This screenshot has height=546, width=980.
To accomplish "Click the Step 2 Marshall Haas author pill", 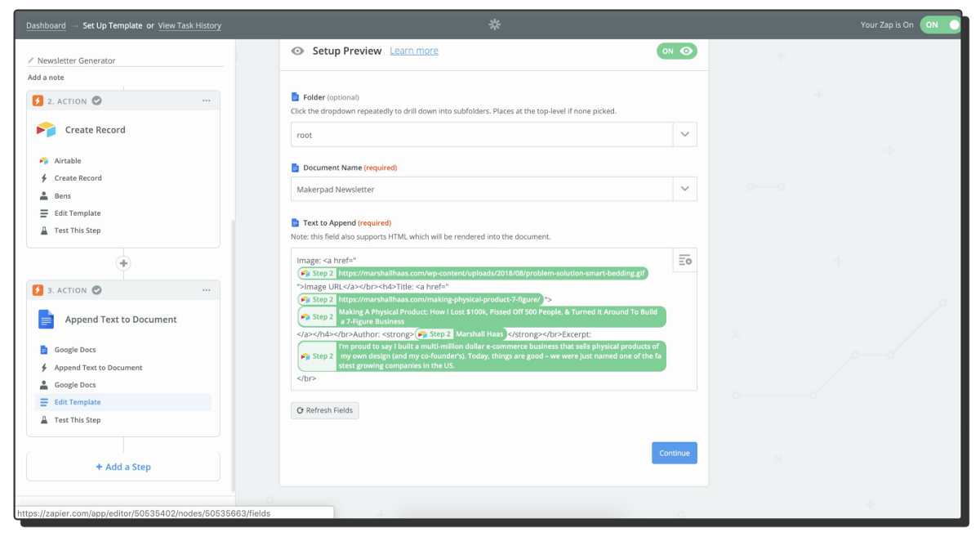I will (x=461, y=334).
